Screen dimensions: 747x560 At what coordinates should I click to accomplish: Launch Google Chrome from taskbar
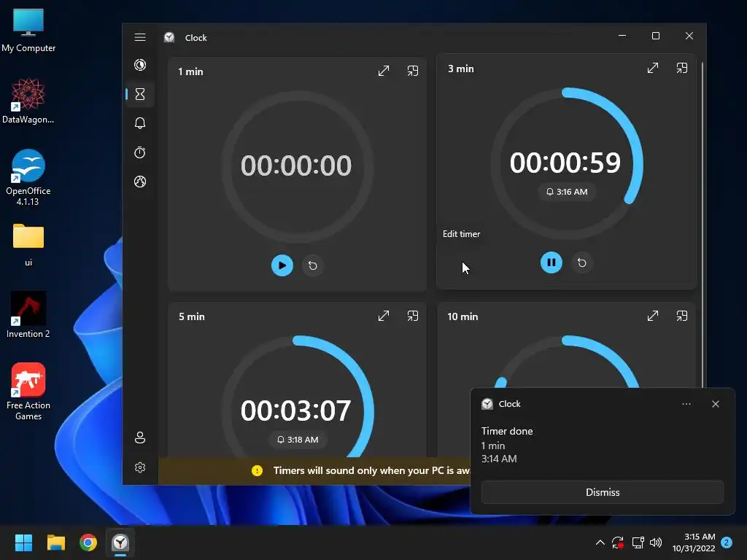[88, 542]
